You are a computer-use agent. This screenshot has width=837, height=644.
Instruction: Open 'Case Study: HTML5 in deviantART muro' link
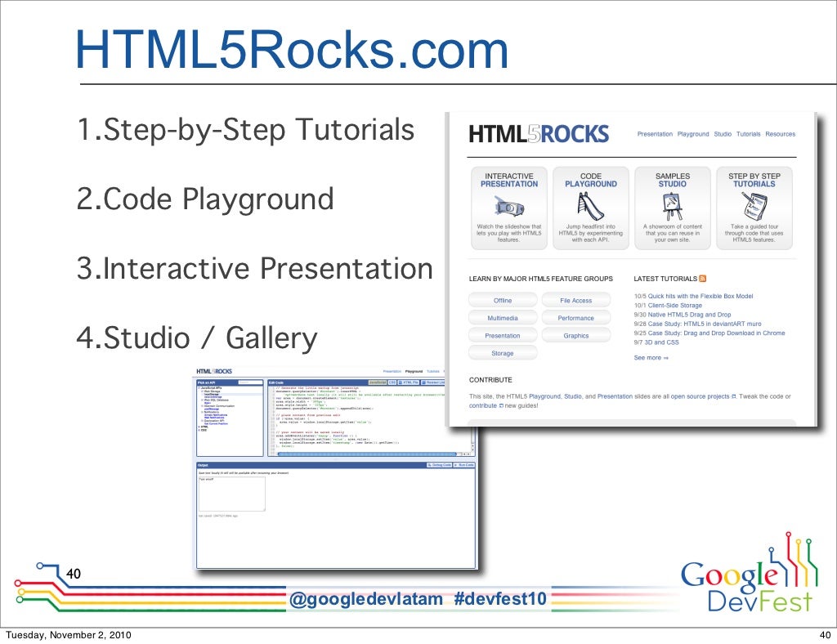coord(705,324)
